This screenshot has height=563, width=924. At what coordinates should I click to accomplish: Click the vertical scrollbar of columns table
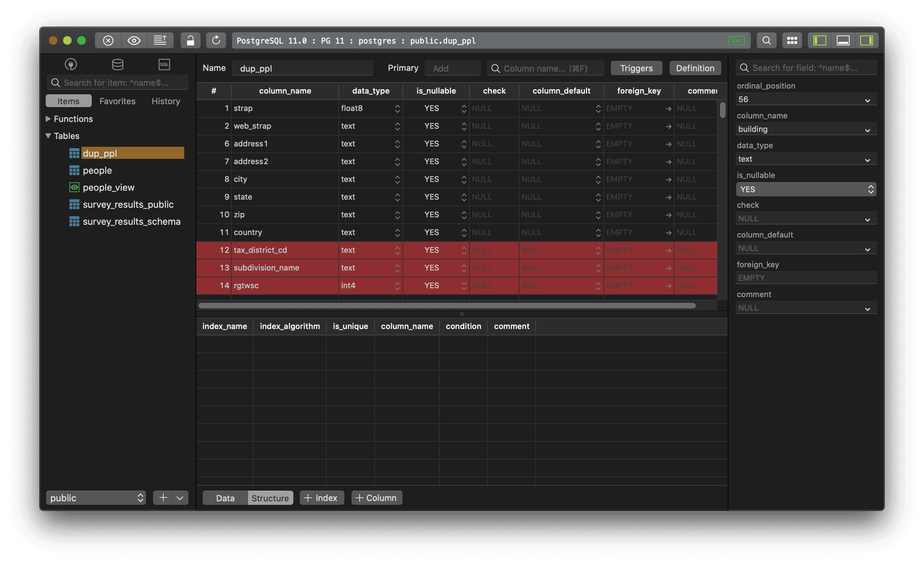pyautogui.click(x=722, y=110)
